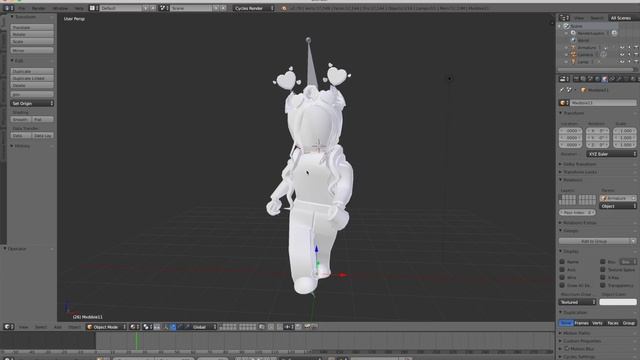This screenshot has width=640, height=360.
Task: Click the Translate button in tool shelf
Action: tap(32, 27)
